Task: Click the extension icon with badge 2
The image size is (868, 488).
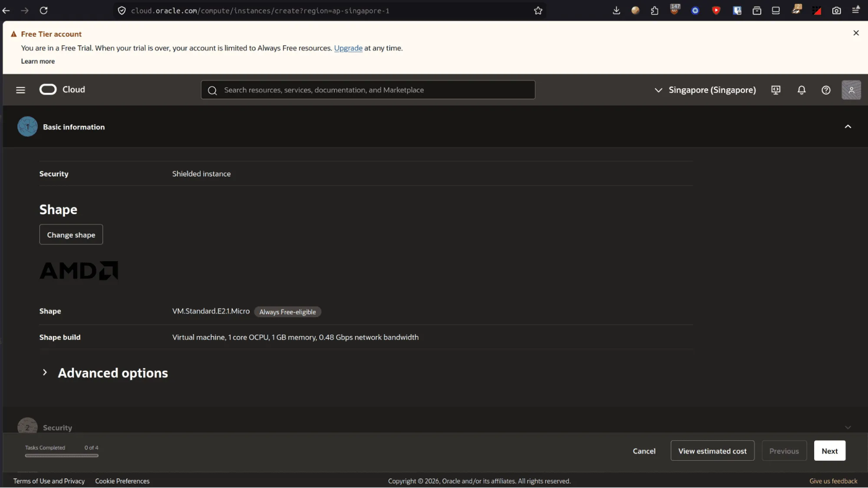Action: click(x=796, y=10)
